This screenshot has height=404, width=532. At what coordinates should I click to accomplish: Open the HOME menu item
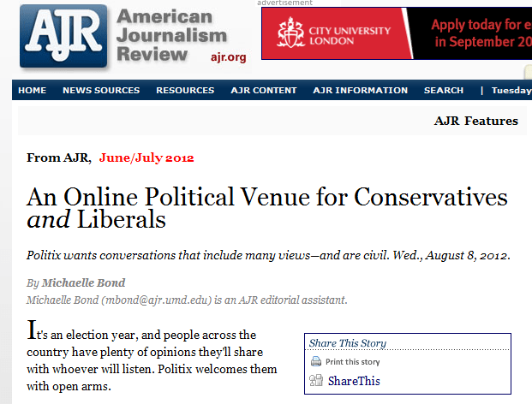pyautogui.click(x=33, y=91)
